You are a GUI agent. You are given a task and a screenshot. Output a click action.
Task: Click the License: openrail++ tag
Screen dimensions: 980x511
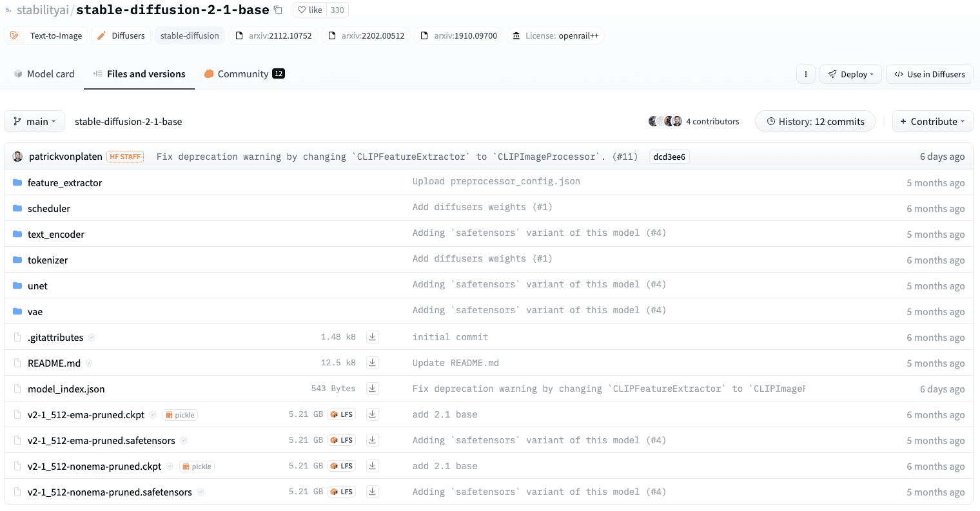click(556, 35)
